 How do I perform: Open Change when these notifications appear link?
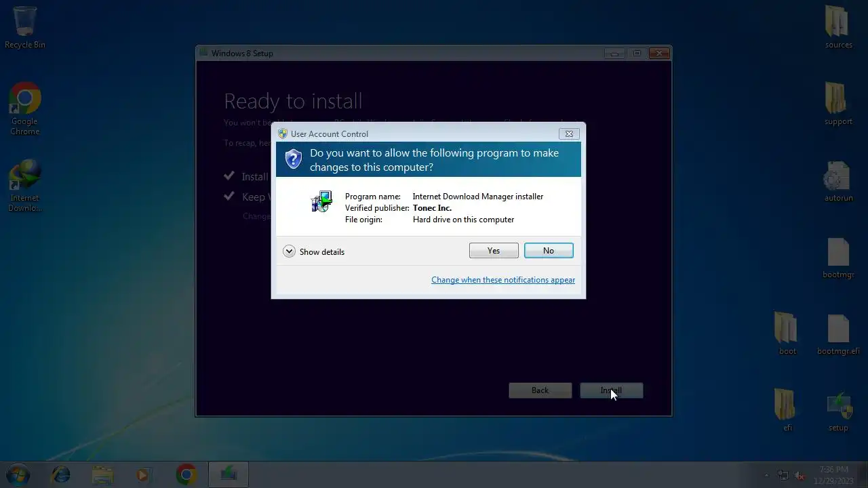[503, 280]
